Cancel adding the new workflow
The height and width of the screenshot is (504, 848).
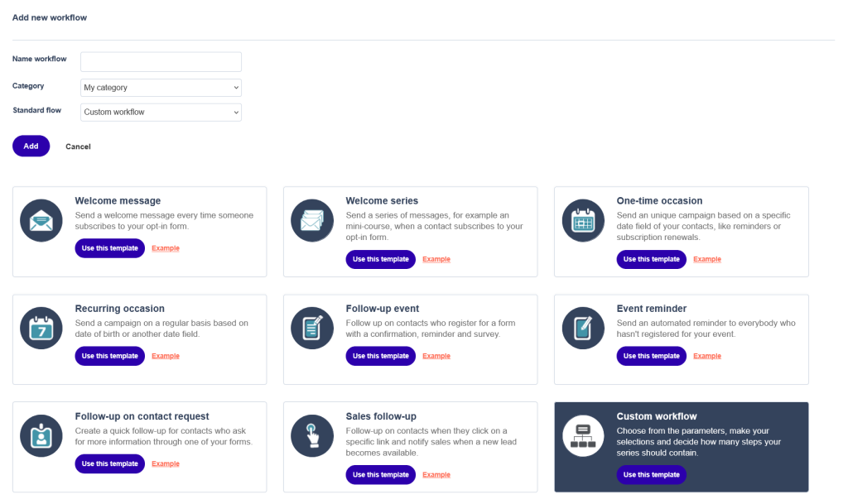pos(78,146)
